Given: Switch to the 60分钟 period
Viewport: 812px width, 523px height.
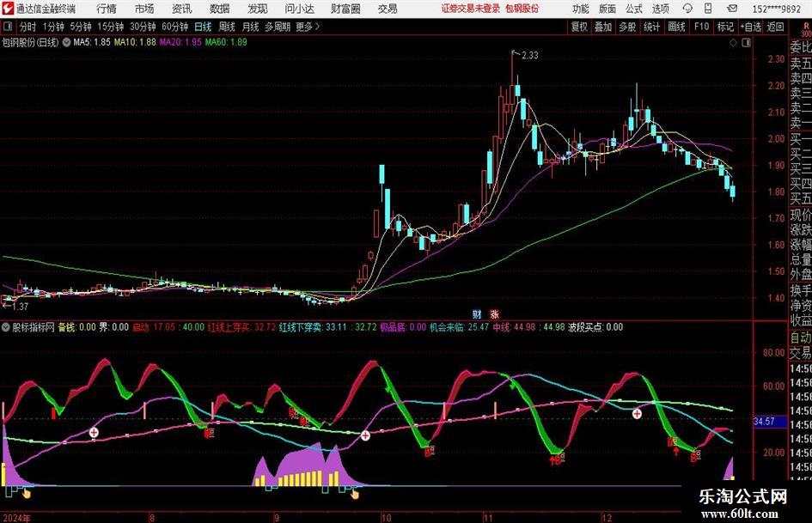Looking at the screenshot, I should pos(174,27).
